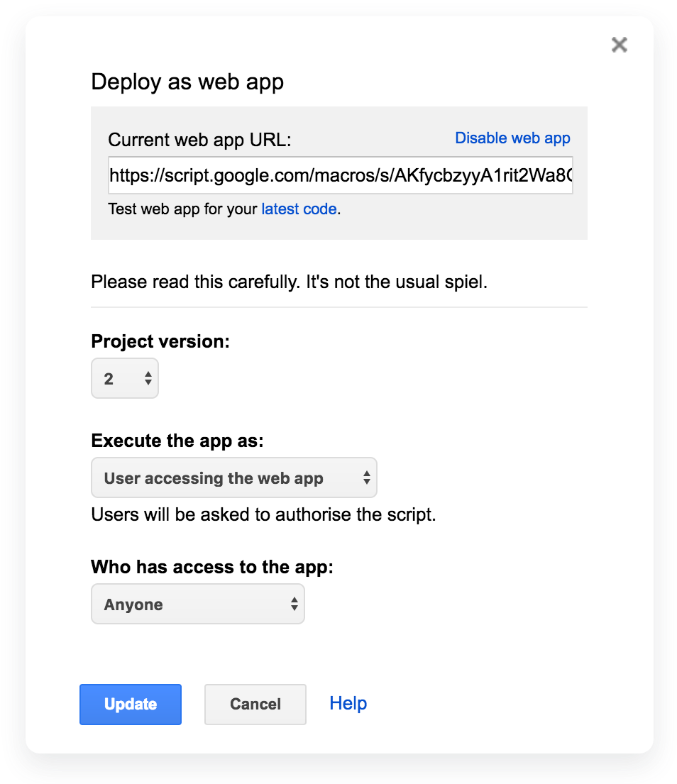Click the Deploy as web app heading
The width and height of the screenshot is (677, 784).
(187, 82)
